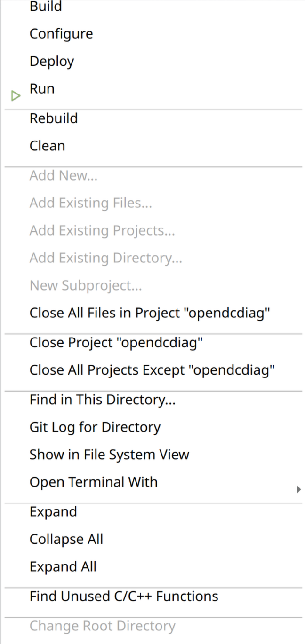The height and width of the screenshot is (644, 305).
Task: Select the Run menu item
Action: coord(42,89)
